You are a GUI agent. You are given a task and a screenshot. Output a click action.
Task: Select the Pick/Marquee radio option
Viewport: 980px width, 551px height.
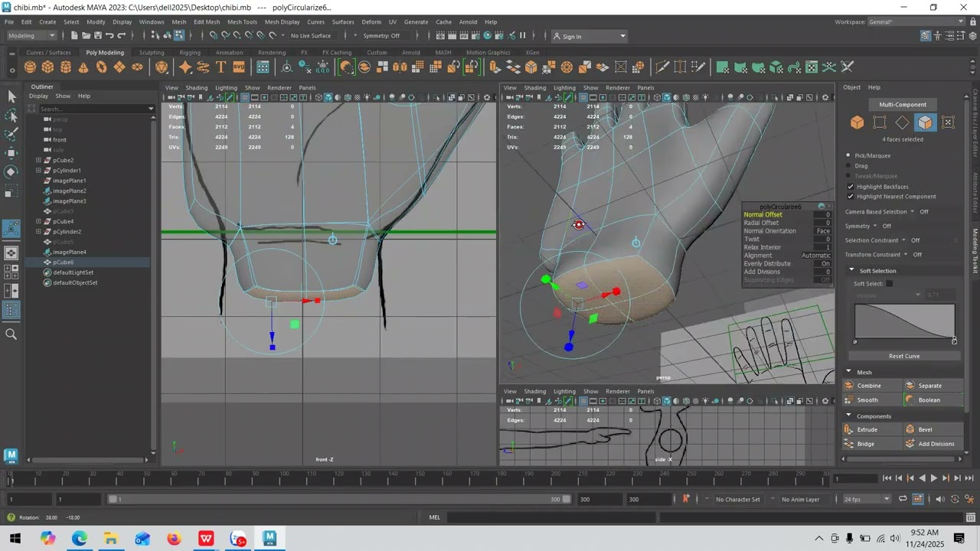point(849,155)
